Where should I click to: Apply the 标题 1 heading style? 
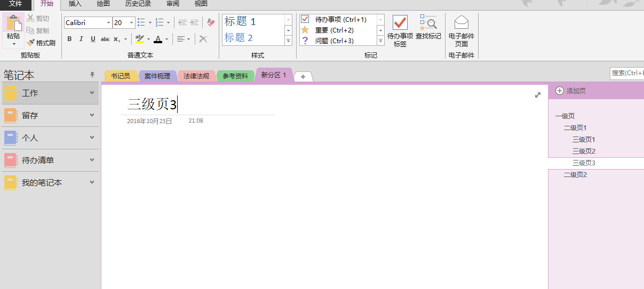(240, 21)
